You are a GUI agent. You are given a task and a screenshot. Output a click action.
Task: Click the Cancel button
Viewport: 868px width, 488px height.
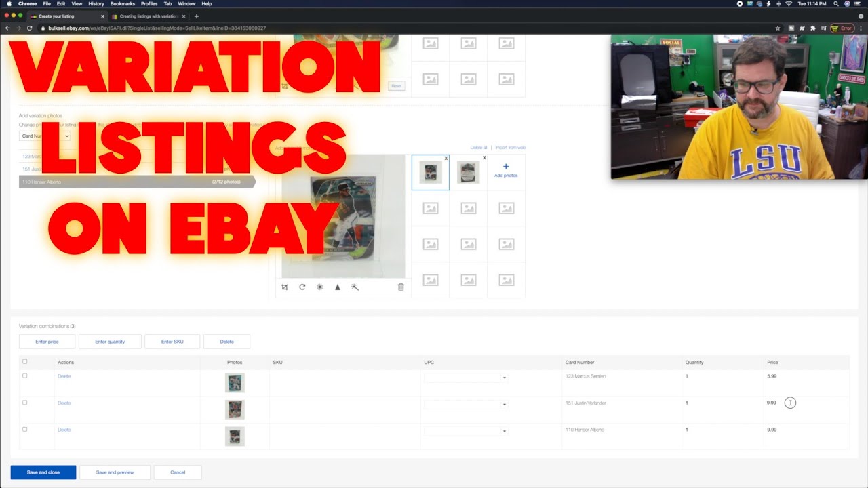(178, 472)
